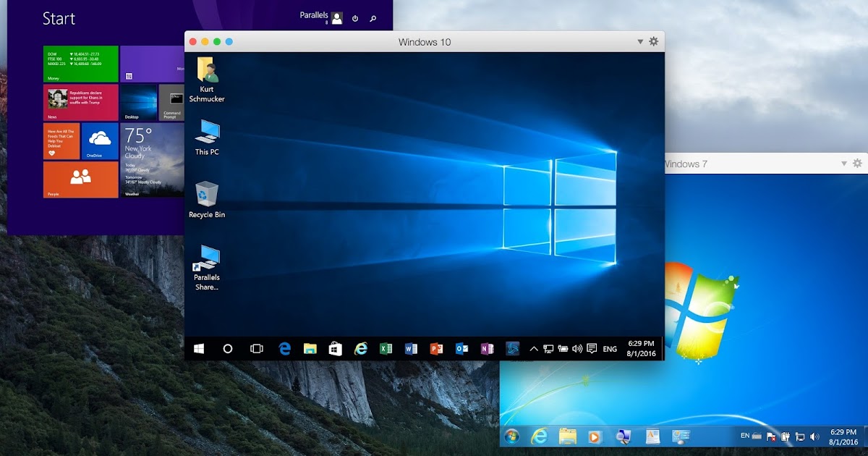Click EN language indicator in Windows 7 tray

point(745,436)
